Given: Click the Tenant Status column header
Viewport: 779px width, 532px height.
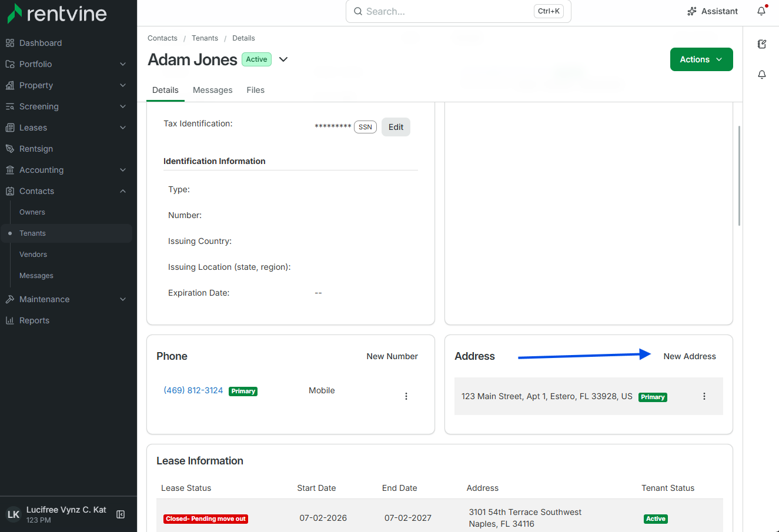Looking at the screenshot, I should [x=668, y=488].
